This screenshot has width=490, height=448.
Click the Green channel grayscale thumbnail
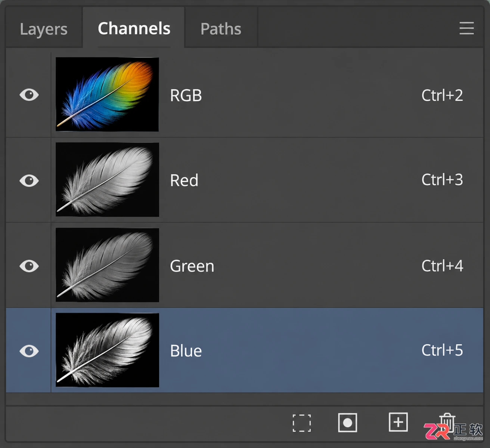[x=107, y=265]
